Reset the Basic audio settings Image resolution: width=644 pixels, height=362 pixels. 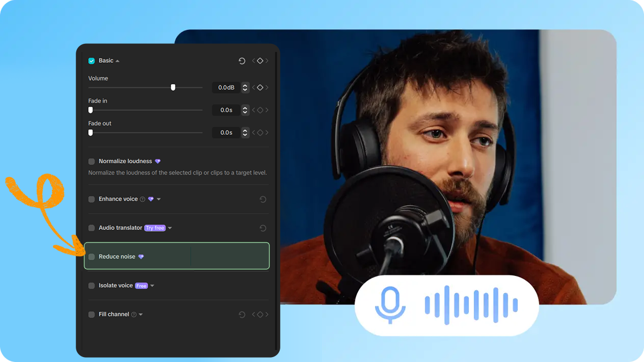click(242, 61)
